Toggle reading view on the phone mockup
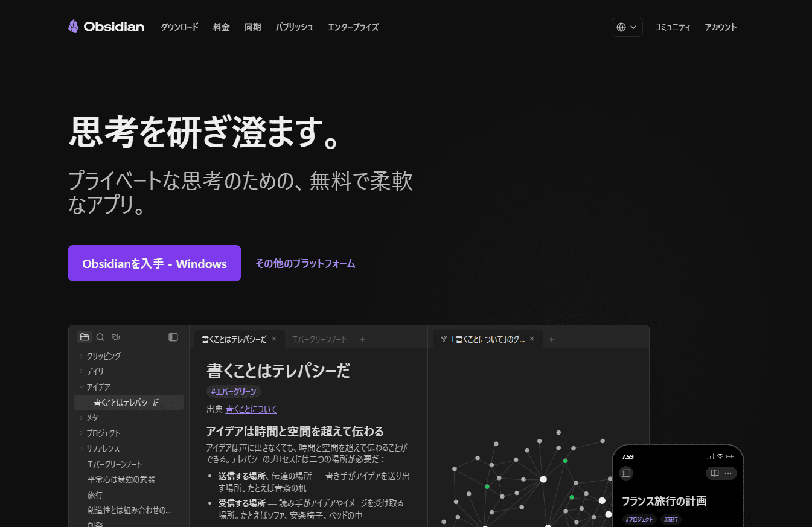Screen dimensions: 812x527 (x=715, y=473)
